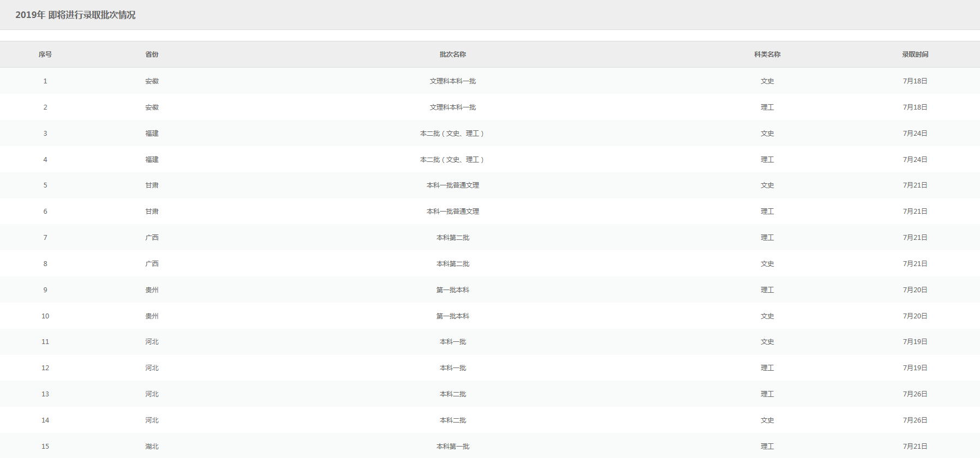Image resolution: width=980 pixels, height=458 pixels.
Task: Click the 序号 column header
Action: coord(45,55)
